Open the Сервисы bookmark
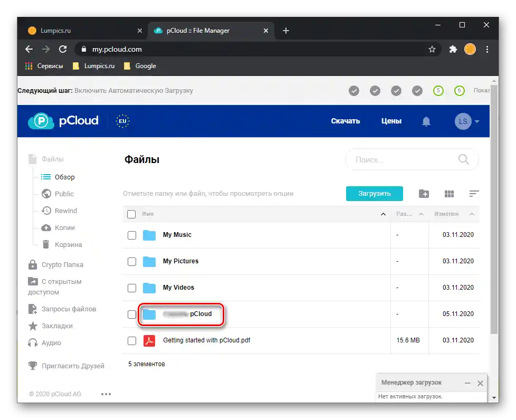This screenshot has height=420, width=516. [x=44, y=66]
